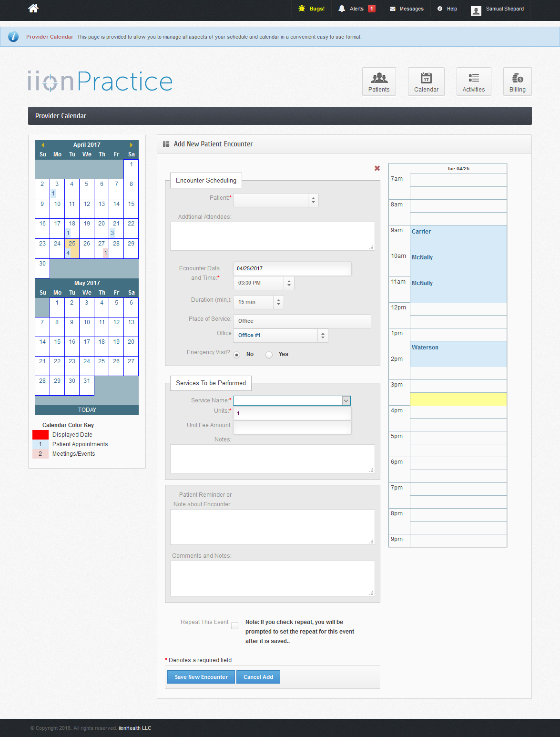
Task: Open the Billing section
Action: (x=517, y=82)
